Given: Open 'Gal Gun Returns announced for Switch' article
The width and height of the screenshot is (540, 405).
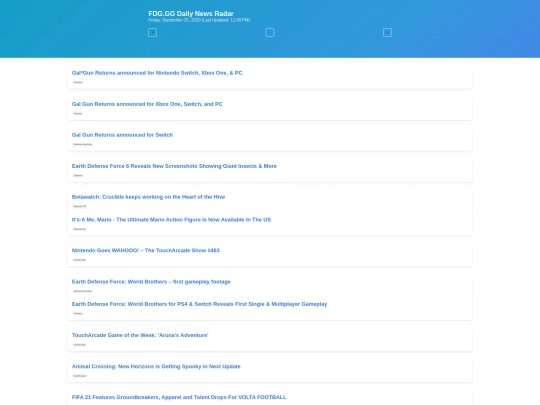Looking at the screenshot, I should (122, 135).
